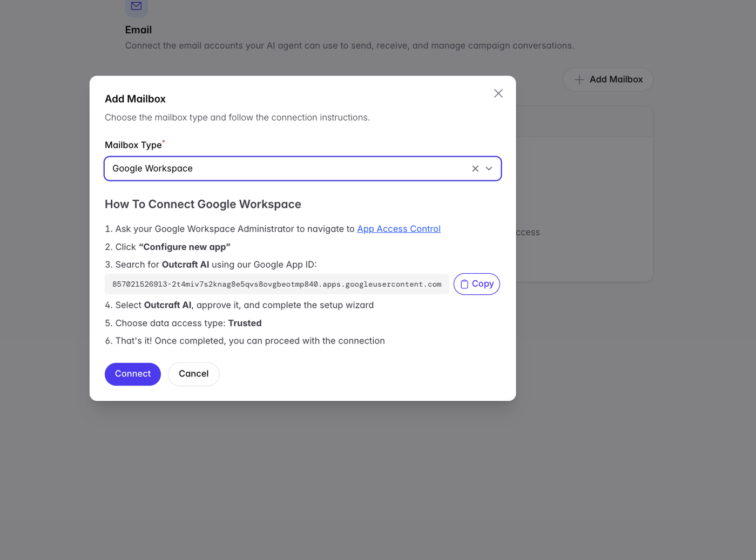Click the email envelope icon at top
The width and height of the screenshot is (756, 560).
pos(137,6)
